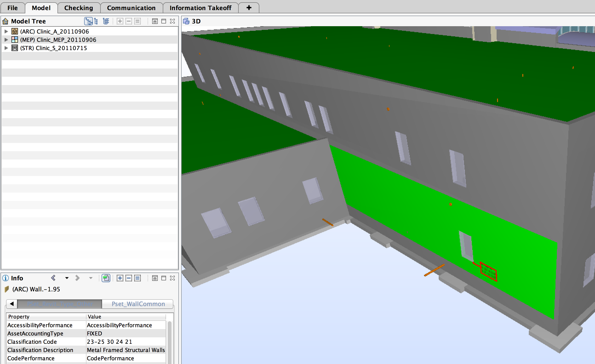Click the back navigation arrow in Info panel
The height and width of the screenshot is (364, 595).
53,278
